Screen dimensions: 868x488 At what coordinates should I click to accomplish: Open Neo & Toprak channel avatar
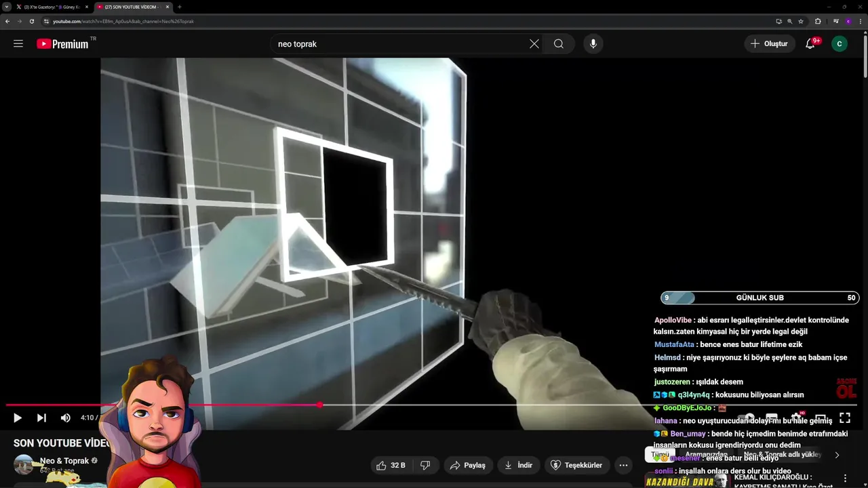pos(24,465)
